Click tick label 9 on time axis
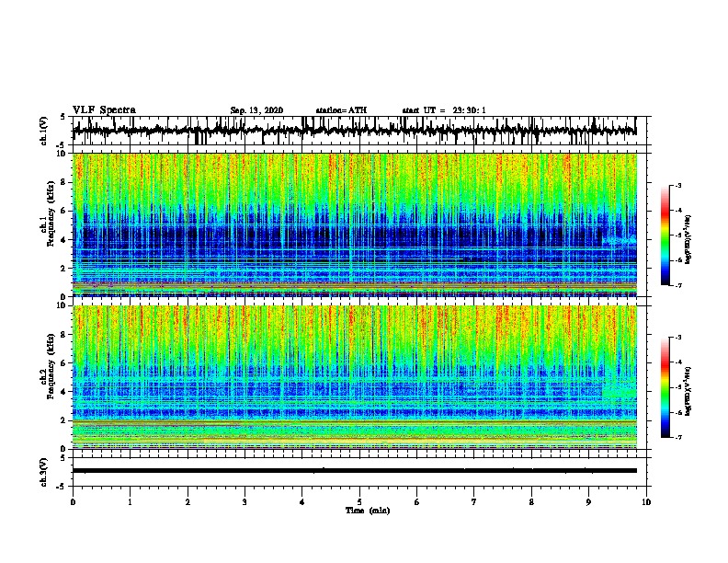This screenshot has height=563, width=728. [588, 502]
